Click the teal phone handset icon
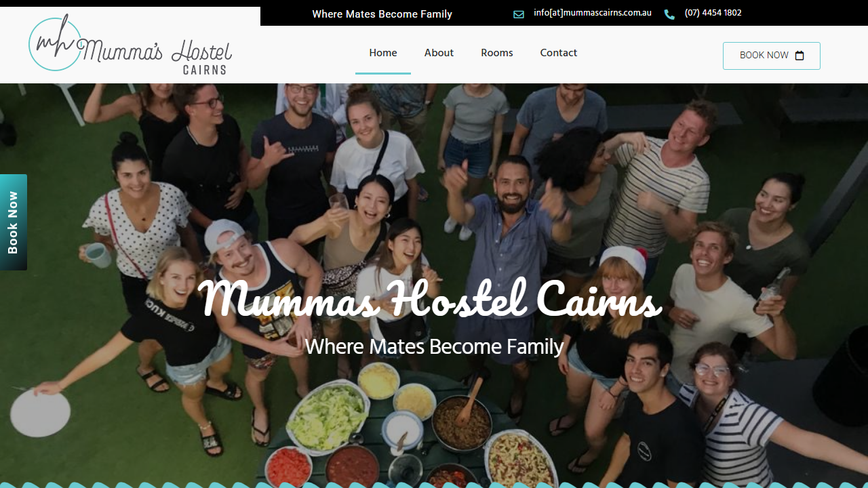This screenshot has width=868, height=488. 669,14
